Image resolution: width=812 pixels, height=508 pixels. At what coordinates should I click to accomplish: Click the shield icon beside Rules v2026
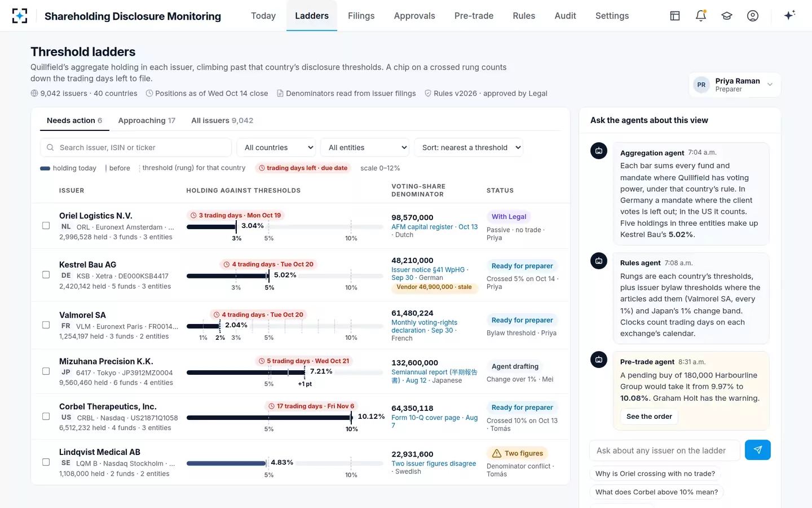[428, 93]
